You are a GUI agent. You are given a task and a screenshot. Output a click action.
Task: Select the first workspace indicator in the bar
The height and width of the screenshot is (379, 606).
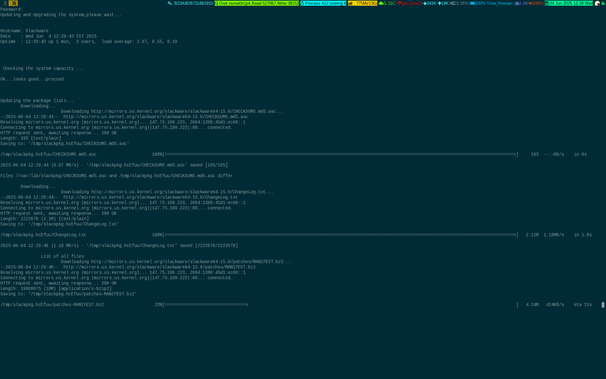[x=5, y=3]
